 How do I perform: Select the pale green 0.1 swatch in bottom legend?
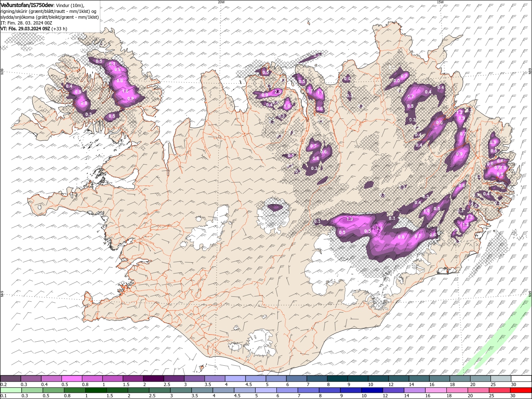(11, 390)
